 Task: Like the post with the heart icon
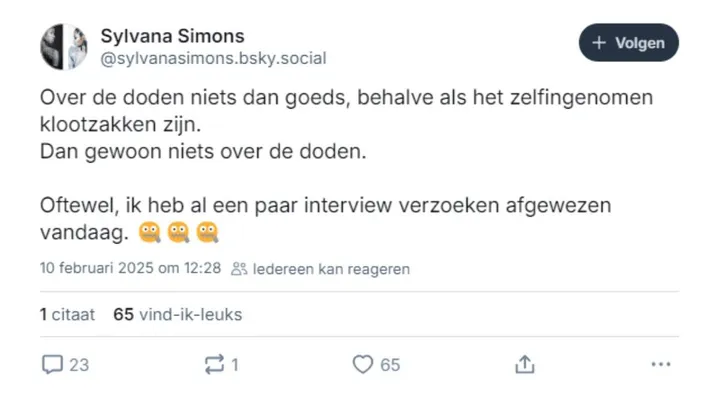tap(363, 365)
